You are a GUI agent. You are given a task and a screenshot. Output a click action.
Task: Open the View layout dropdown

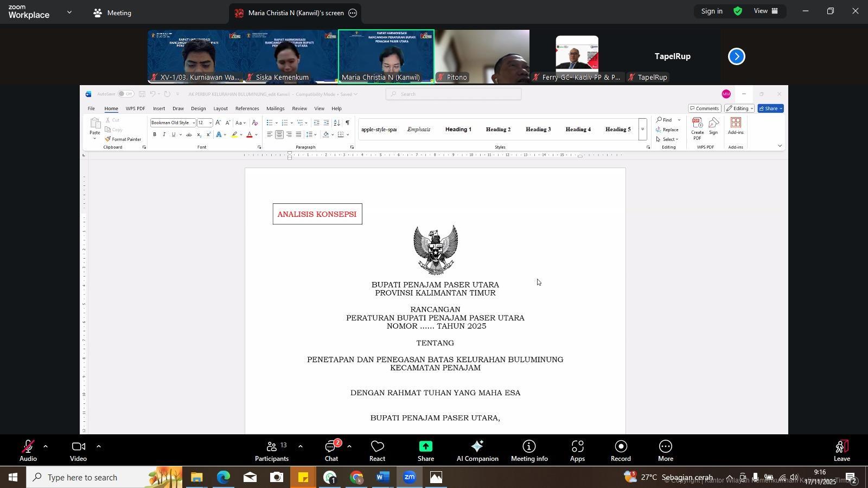767,11
